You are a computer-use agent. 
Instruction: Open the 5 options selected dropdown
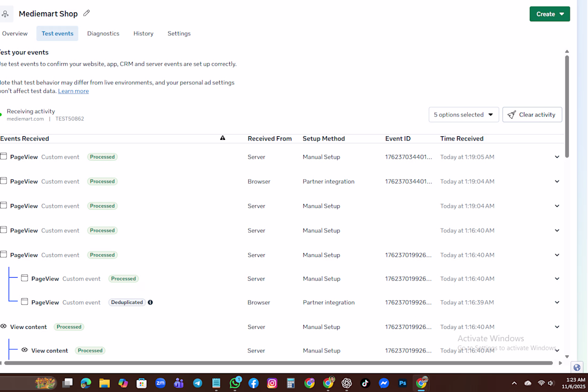point(463,115)
